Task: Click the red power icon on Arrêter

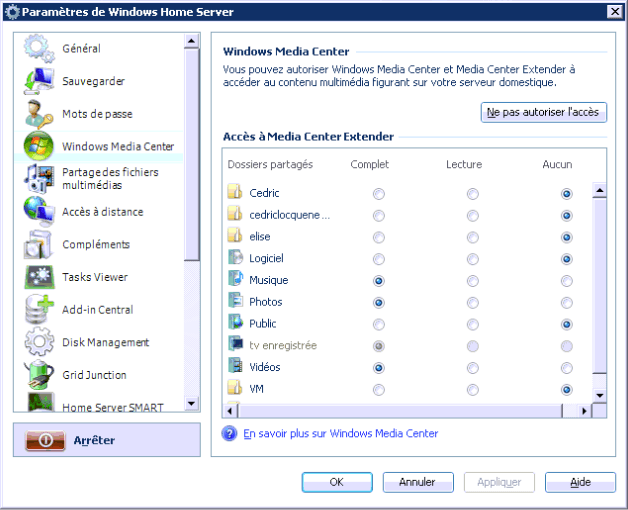Action: 45,440
